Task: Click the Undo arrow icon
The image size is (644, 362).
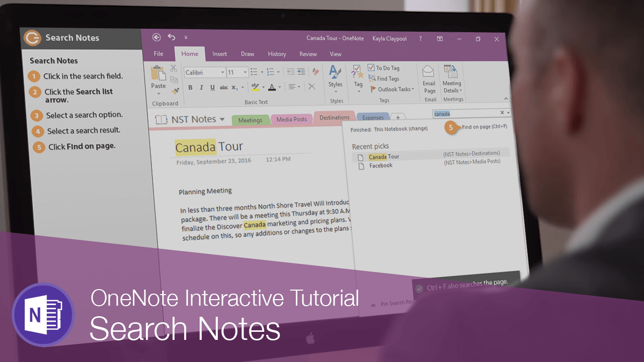Action: click(x=171, y=37)
